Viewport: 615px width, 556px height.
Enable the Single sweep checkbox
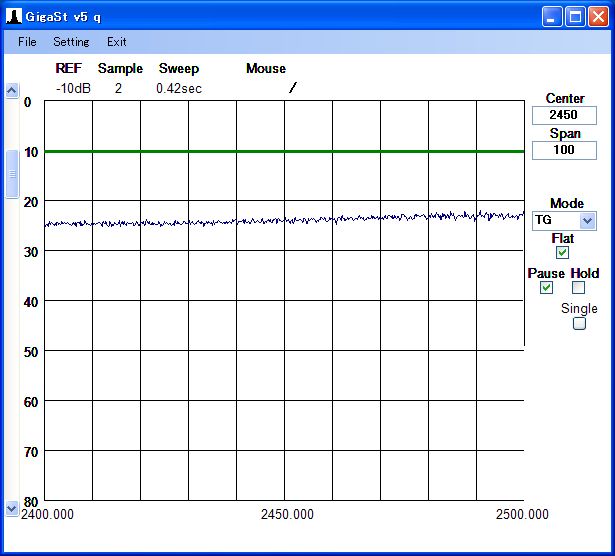[578, 323]
